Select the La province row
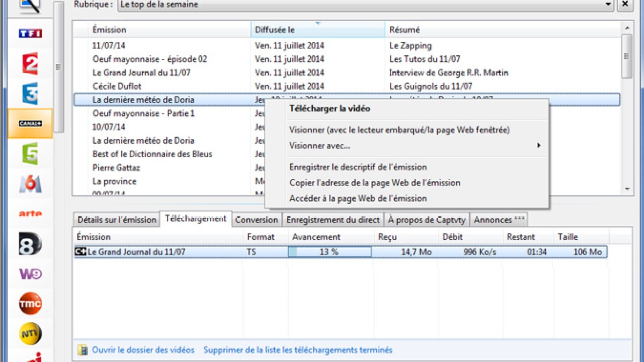Viewport: 644px width, 362px height. pyautogui.click(x=169, y=181)
